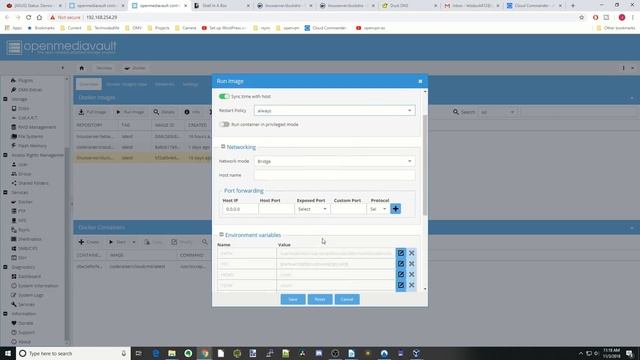Viewport: 640px width, 360px height.
Task: Click Run image toolbar button
Action: pyautogui.click(x=130, y=112)
